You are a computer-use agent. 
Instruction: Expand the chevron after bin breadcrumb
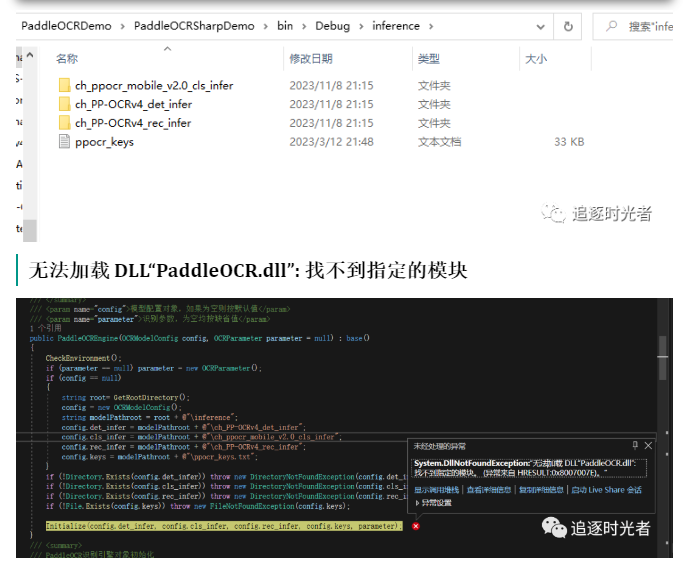[304, 27]
